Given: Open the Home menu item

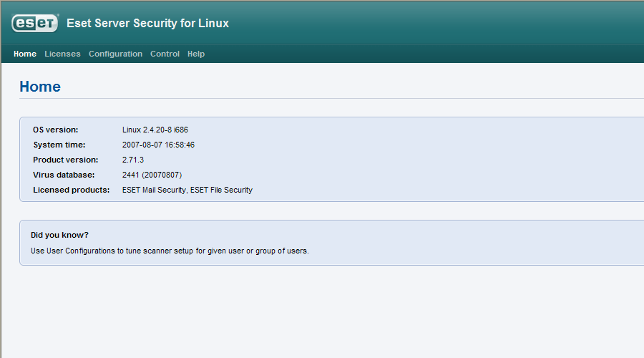Looking at the screenshot, I should tap(25, 54).
